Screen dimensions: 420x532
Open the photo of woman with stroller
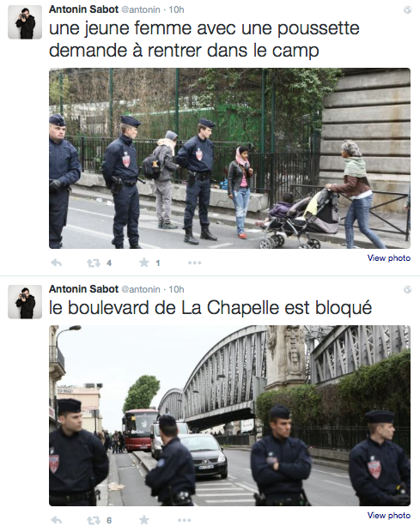[x=229, y=158]
